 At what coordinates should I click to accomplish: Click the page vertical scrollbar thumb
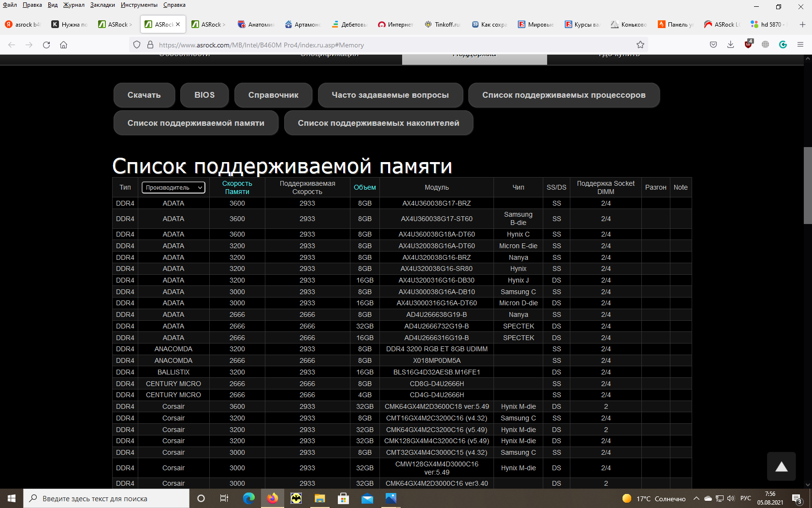point(808,185)
